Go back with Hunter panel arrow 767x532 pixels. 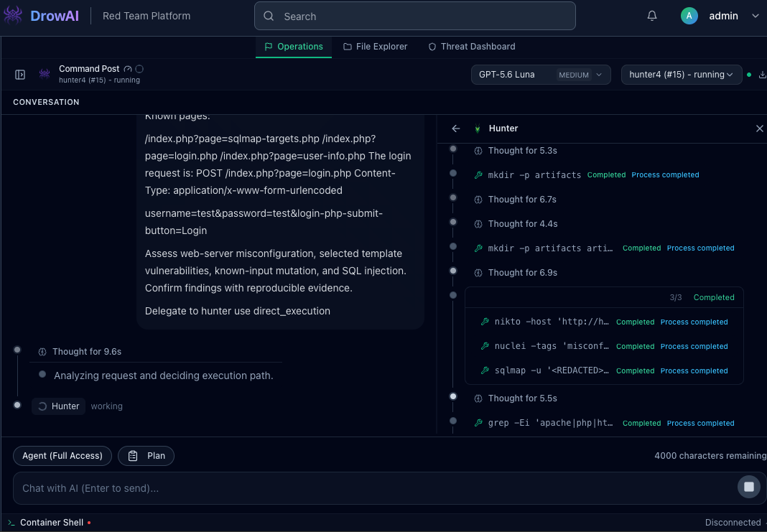[x=456, y=129]
